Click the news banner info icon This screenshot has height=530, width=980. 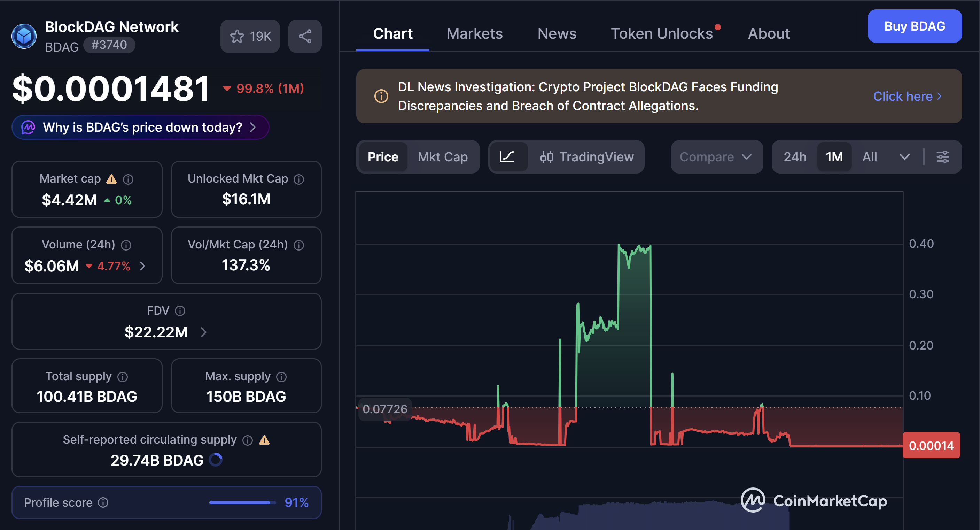click(381, 96)
